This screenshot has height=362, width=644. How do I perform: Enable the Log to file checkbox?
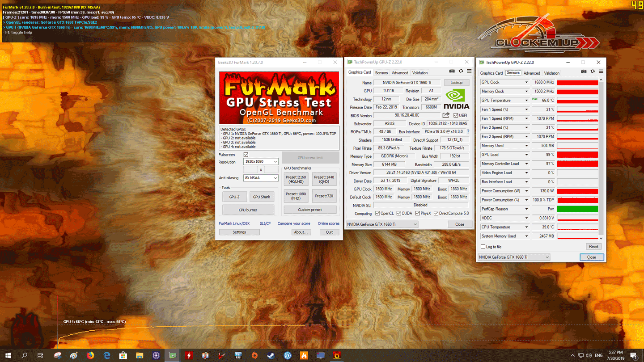point(483,247)
